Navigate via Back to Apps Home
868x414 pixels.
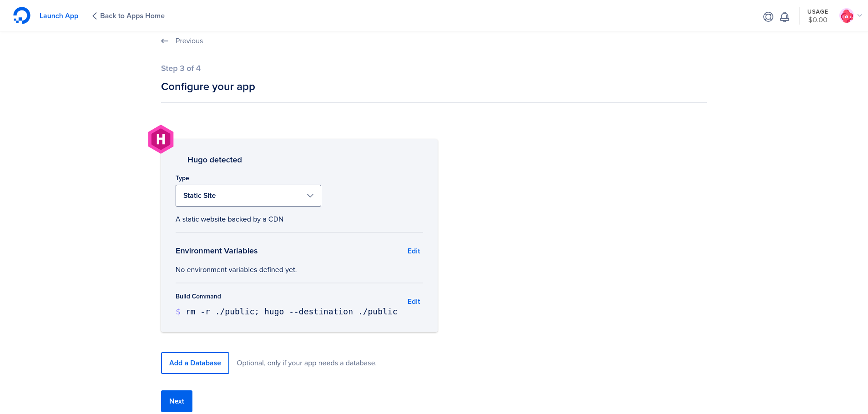pos(132,15)
